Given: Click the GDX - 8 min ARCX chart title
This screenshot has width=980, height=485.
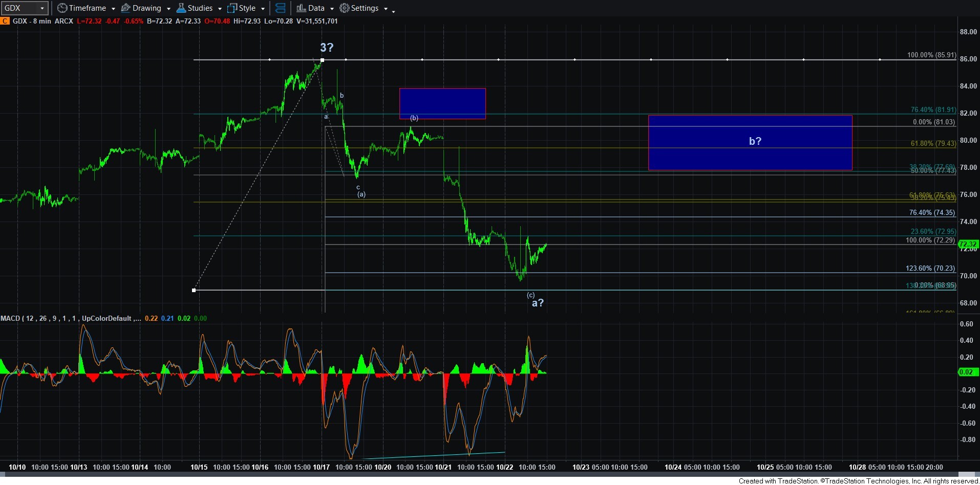Looking at the screenshot, I should pos(42,21).
